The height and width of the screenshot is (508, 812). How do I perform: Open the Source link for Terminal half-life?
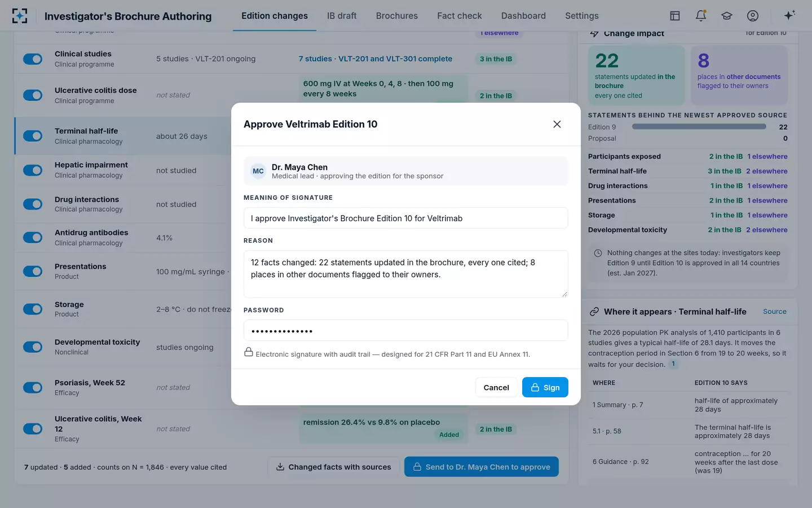coord(775,312)
